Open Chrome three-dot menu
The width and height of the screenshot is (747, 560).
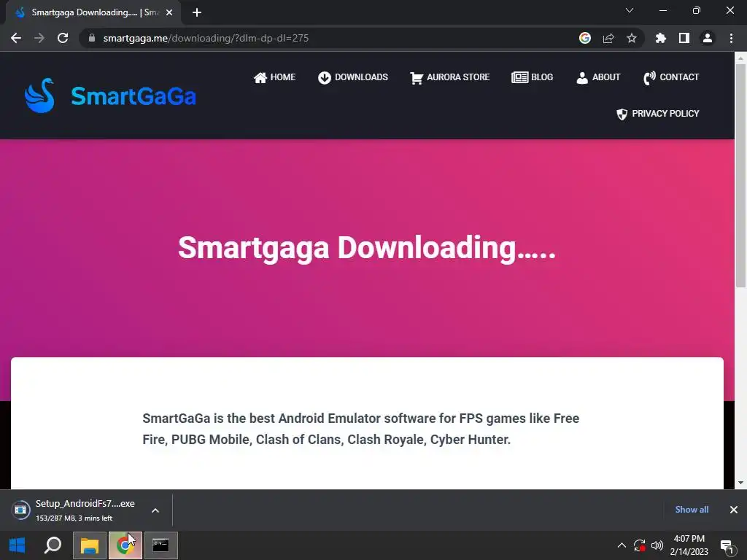click(731, 38)
